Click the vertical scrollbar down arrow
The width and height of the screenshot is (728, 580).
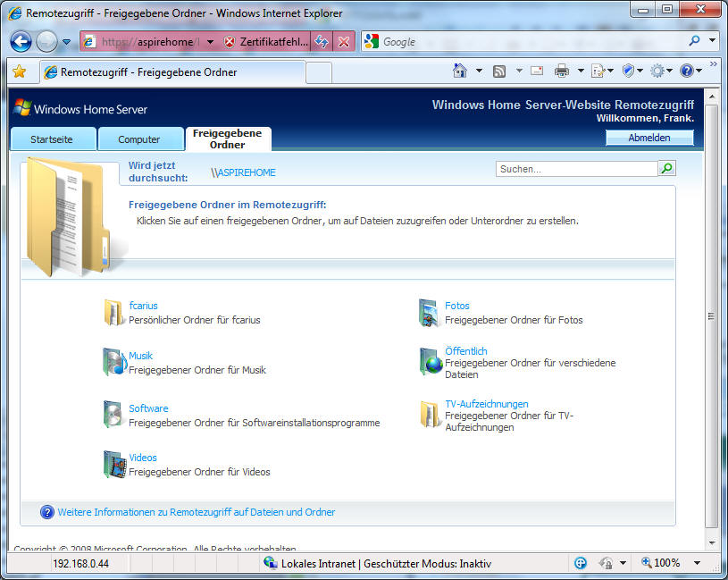pyautogui.click(x=711, y=542)
